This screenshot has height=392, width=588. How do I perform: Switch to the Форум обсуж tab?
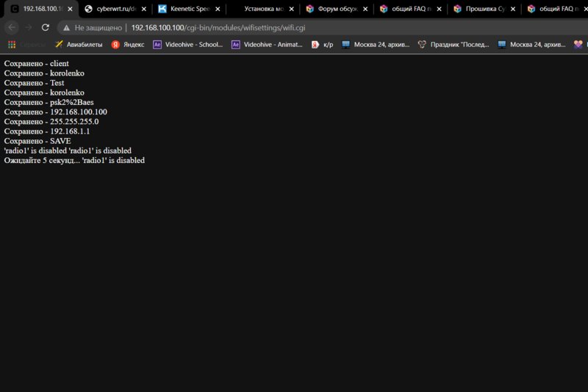[x=337, y=9]
